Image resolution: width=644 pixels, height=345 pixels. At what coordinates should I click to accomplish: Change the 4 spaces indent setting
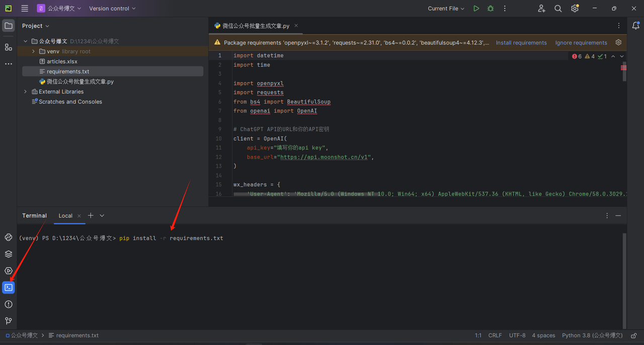click(543, 335)
